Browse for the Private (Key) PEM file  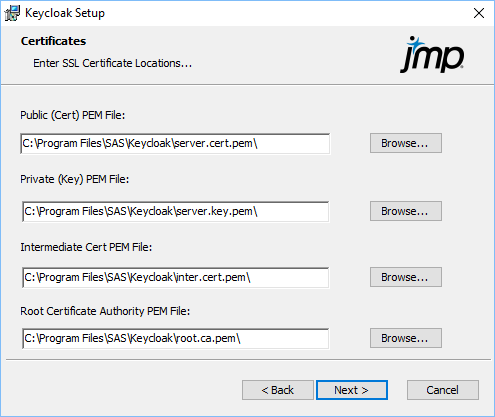click(x=406, y=211)
